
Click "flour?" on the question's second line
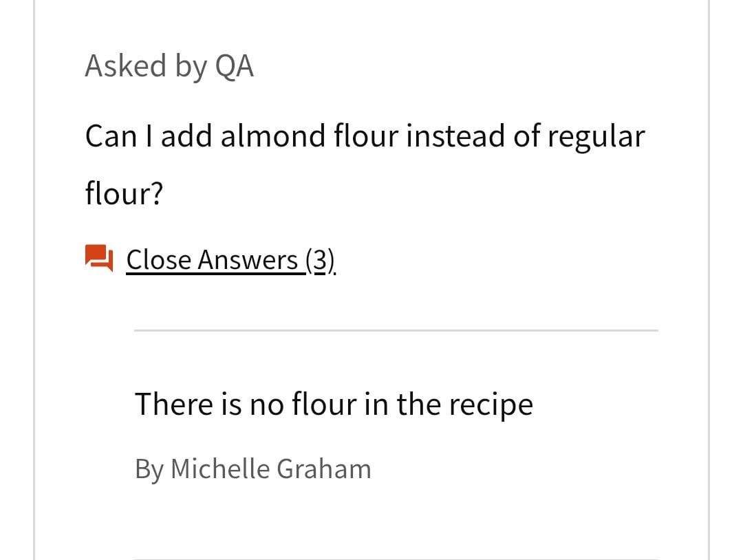125,194
